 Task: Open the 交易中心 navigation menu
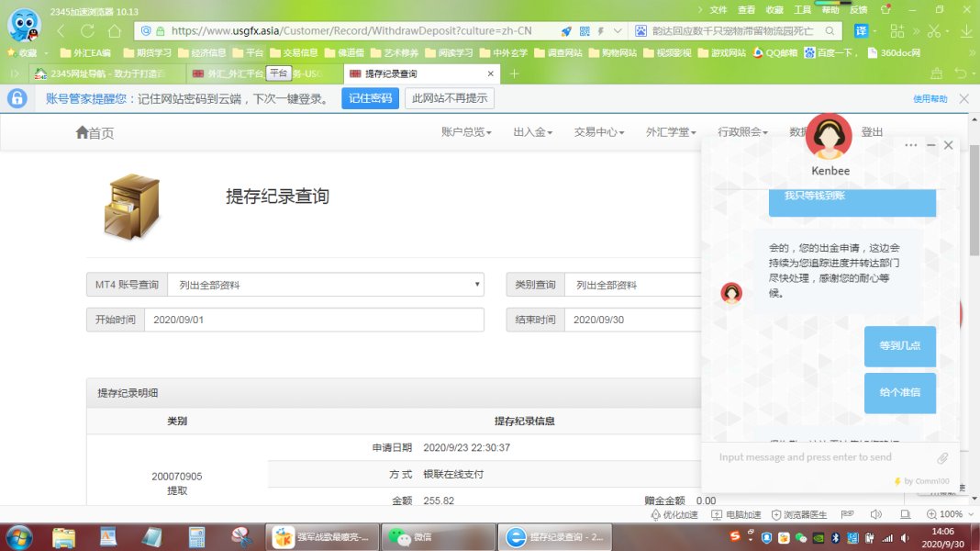point(598,132)
